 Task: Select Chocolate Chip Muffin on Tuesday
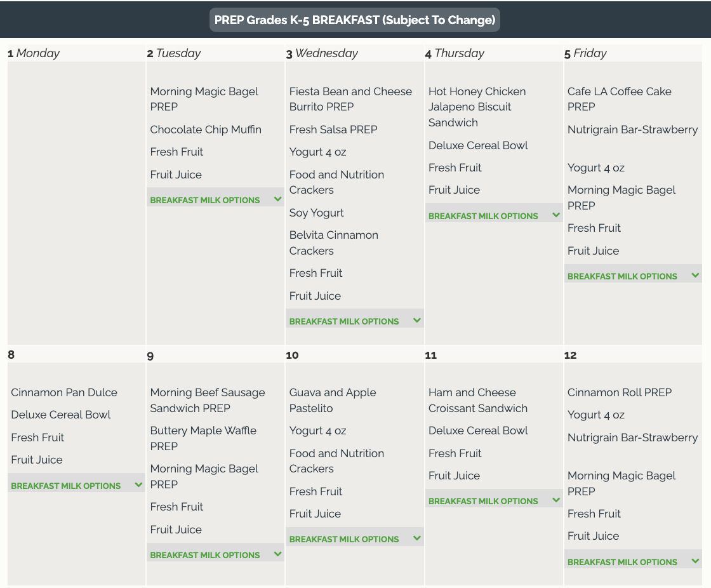206,130
